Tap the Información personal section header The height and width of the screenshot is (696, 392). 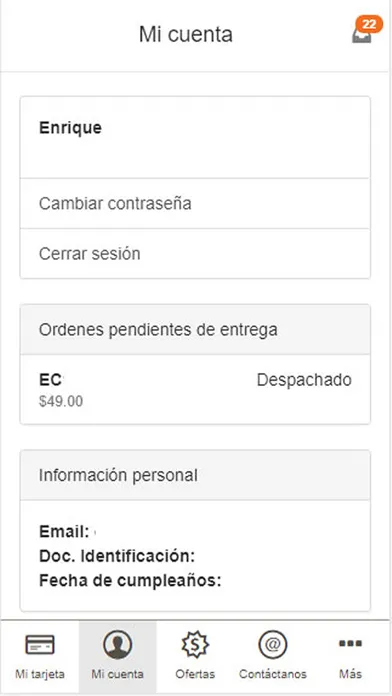pyautogui.click(x=195, y=475)
